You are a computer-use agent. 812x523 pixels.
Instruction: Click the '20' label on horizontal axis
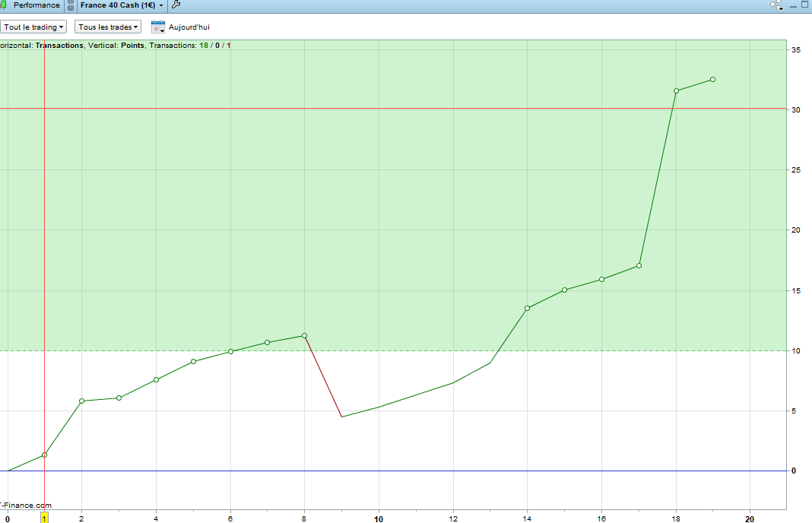(x=750, y=519)
